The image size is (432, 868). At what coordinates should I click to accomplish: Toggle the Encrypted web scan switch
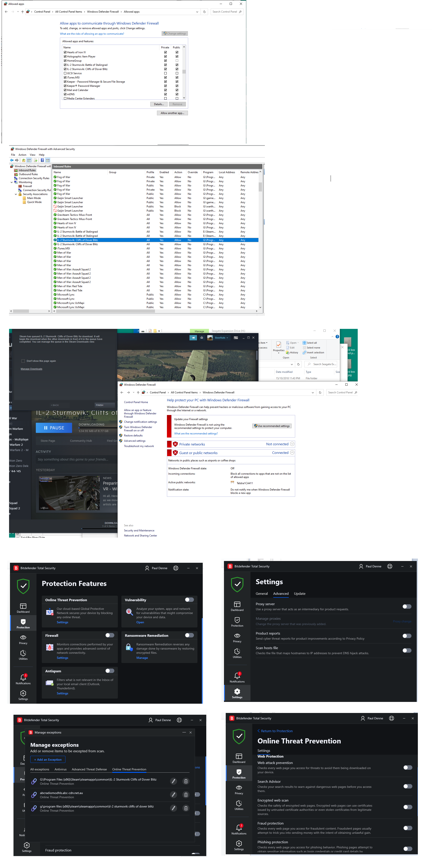point(408,807)
